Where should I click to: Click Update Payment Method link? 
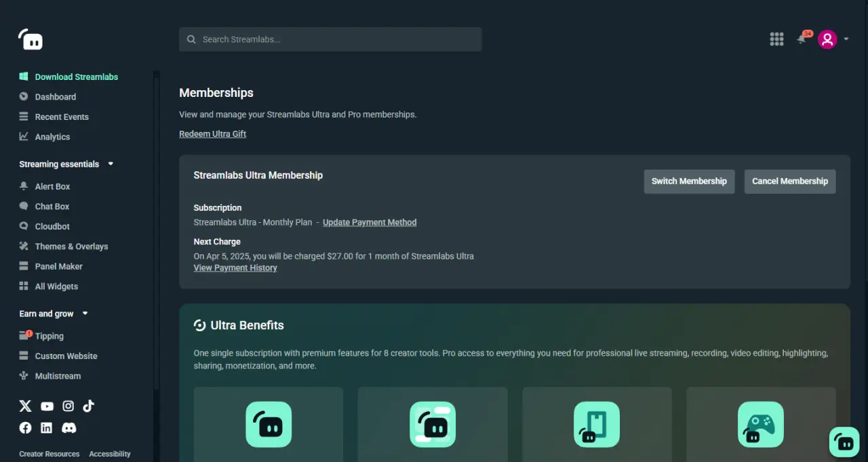[x=370, y=222]
